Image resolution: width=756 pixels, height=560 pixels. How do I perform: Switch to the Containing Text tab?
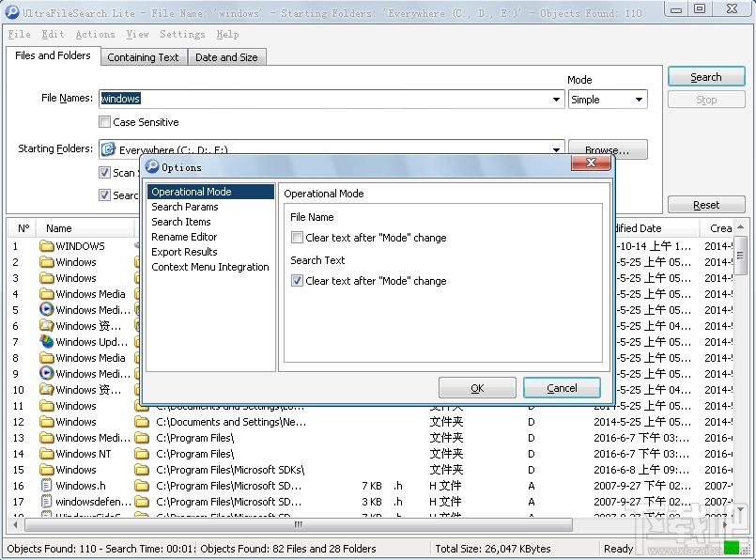click(x=143, y=57)
